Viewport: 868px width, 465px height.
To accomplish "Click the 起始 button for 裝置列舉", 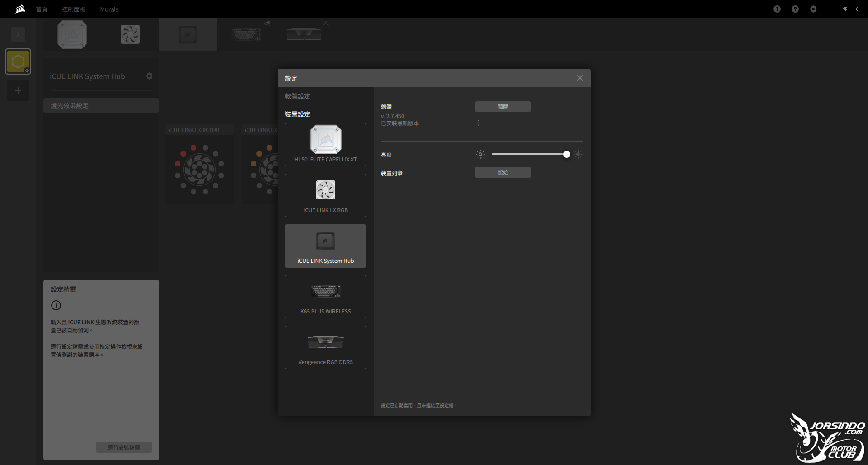I will pyautogui.click(x=503, y=172).
